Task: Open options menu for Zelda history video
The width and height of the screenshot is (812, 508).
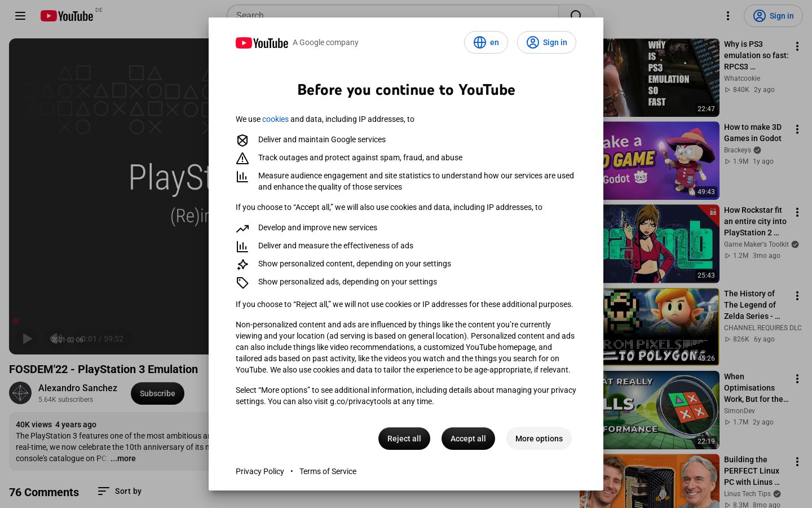Action: [797, 296]
